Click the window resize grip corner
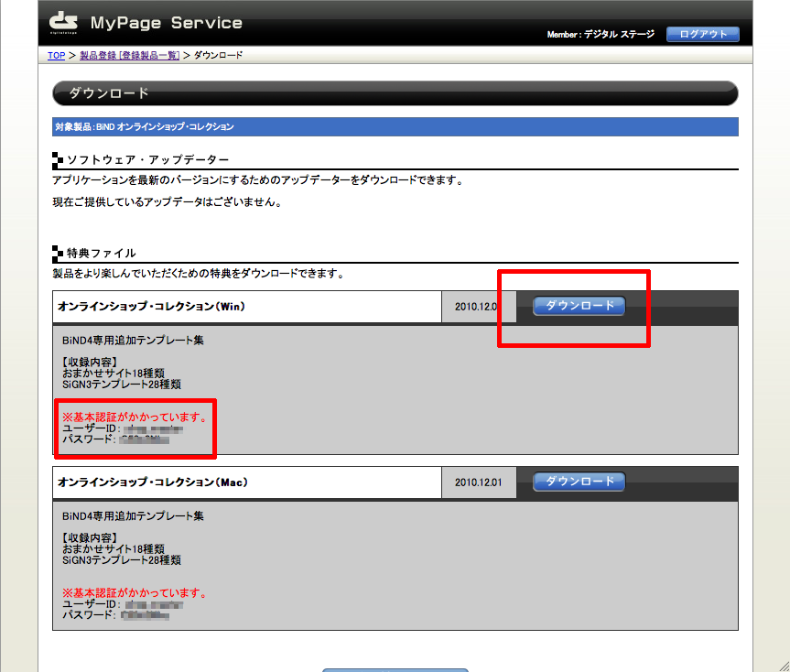Screen dimensions: 790x672 [784, 667]
